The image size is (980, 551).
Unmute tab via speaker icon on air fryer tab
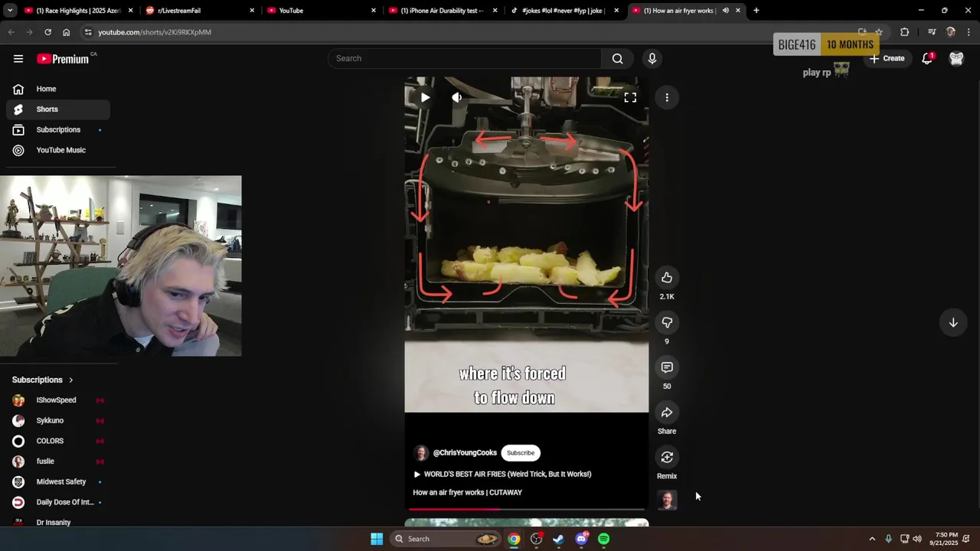click(726, 11)
